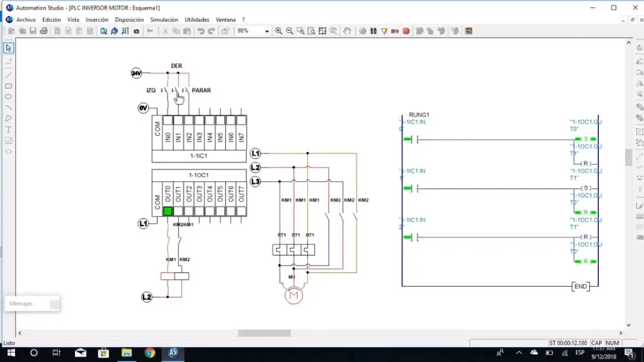This screenshot has width=644, height=362.
Task: Open the Inserción menu
Action: click(x=97, y=20)
